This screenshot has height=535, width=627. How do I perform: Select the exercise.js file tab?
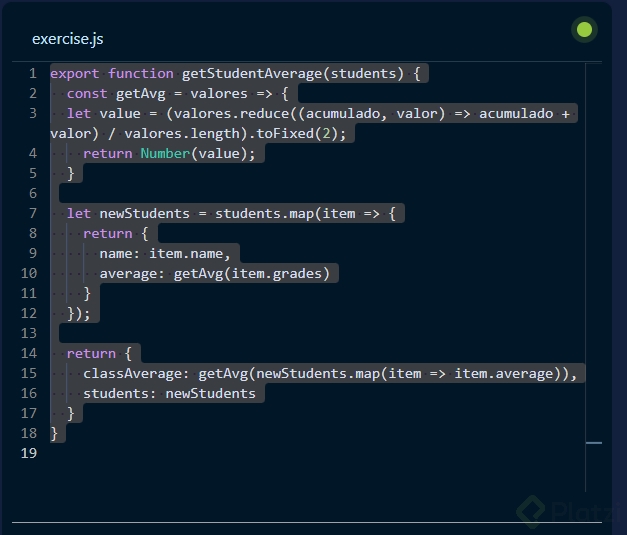[67, 39]
